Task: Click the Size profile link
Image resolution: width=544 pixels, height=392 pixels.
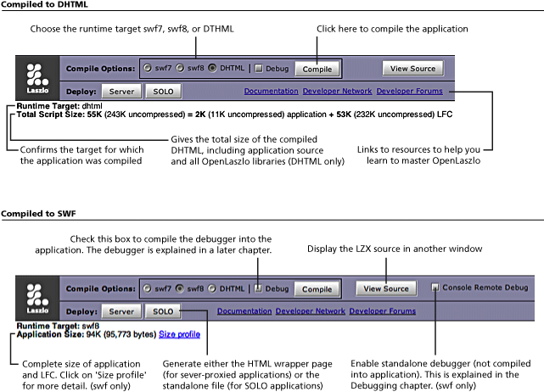Action: coord(179,334)
